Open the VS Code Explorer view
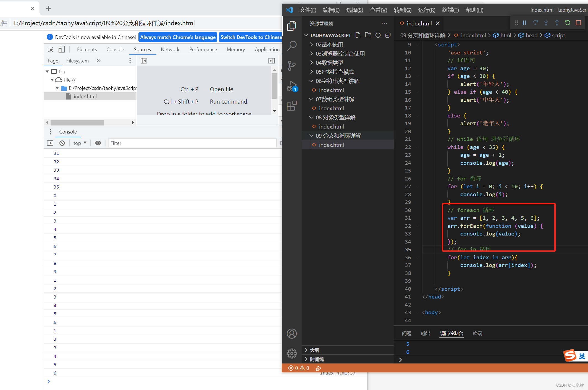The width and height of the screenshot is (588, 390). [x=292, y=26]
